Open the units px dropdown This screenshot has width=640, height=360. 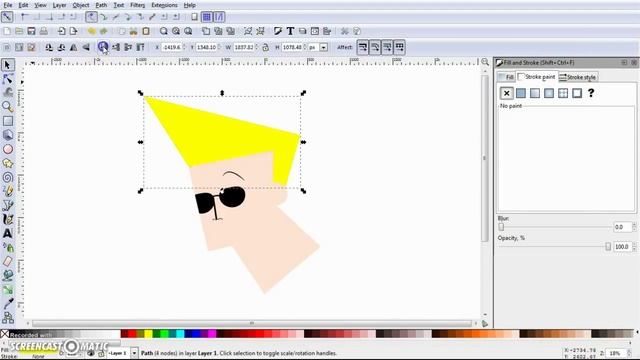324,47
